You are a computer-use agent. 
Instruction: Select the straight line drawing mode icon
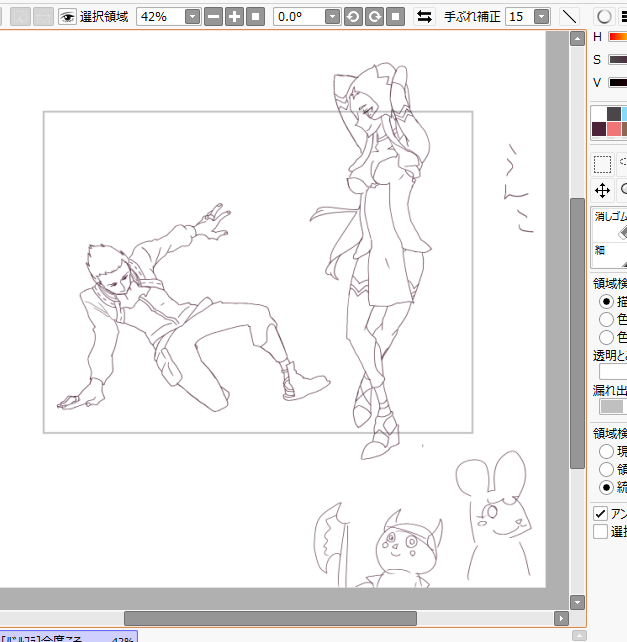point(569,17)
